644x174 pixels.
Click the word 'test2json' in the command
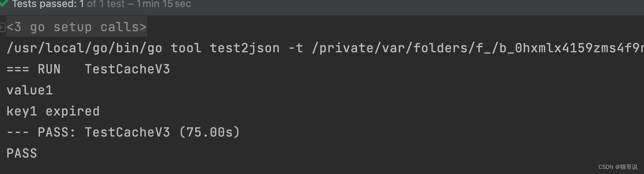pyautogui.click(x=245, y=48)
